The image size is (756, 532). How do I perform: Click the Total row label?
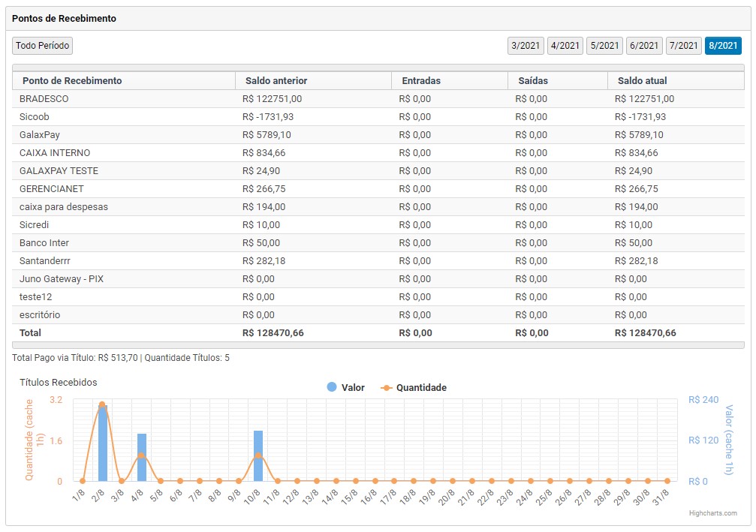pos(30,333)
